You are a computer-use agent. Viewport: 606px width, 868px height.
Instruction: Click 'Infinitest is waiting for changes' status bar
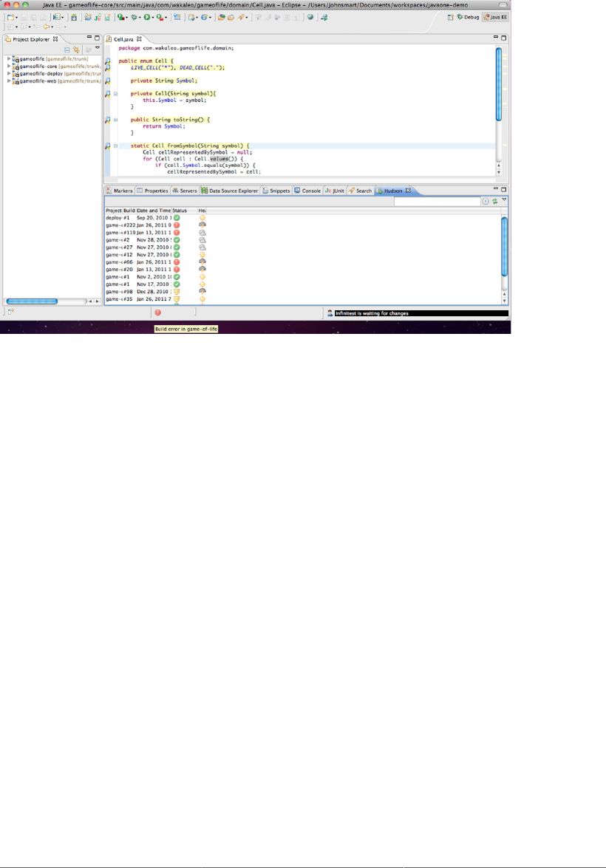coord(421,313)
